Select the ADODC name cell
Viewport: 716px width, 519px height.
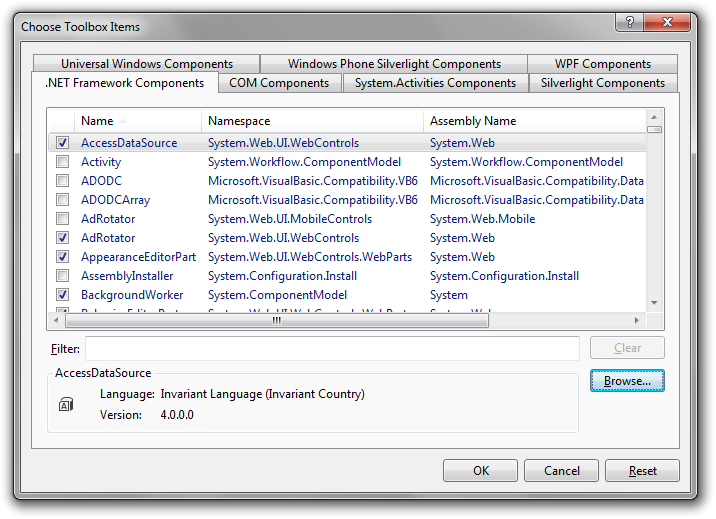point(101,181)
